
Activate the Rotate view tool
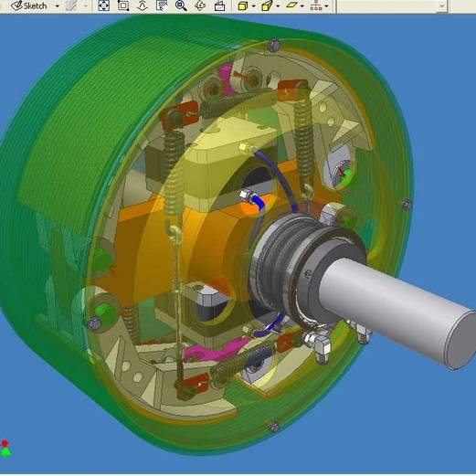click(200, 5)
